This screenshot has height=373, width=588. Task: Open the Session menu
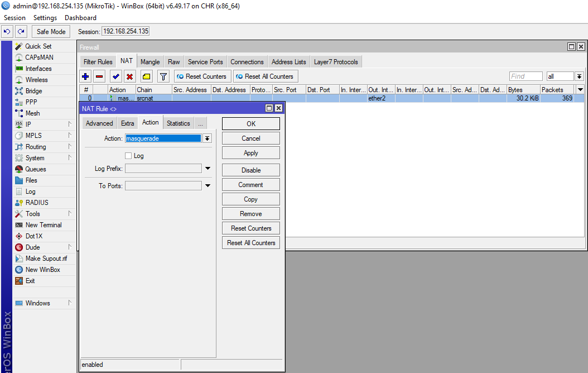point(15,18)
